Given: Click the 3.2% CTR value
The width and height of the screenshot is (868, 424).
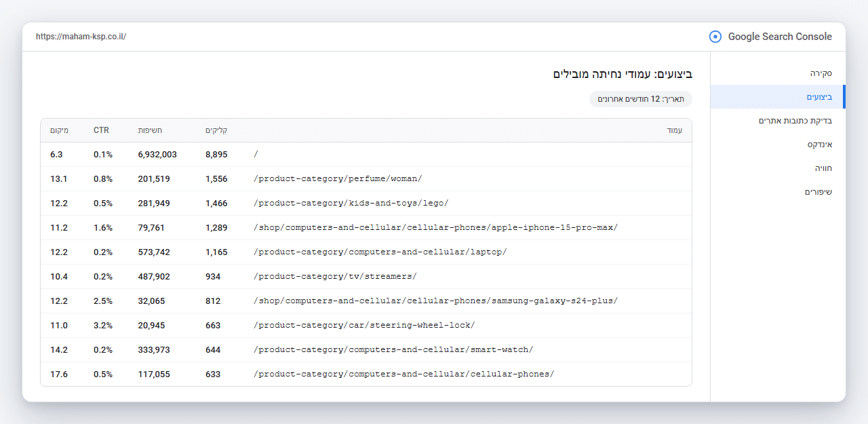Looking at the screenshot, I should click(103, 326).
